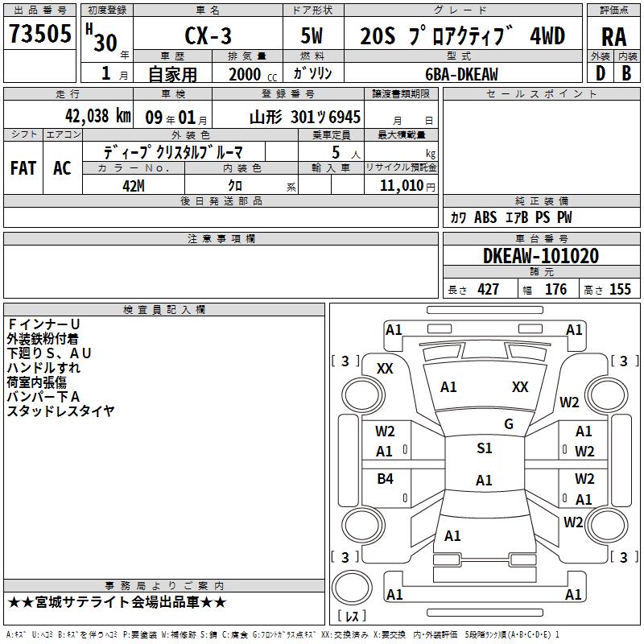The width and height of the screenshot is (644, 644).
Task: Click the exterior grade D cell
Action: click(601, 73)
